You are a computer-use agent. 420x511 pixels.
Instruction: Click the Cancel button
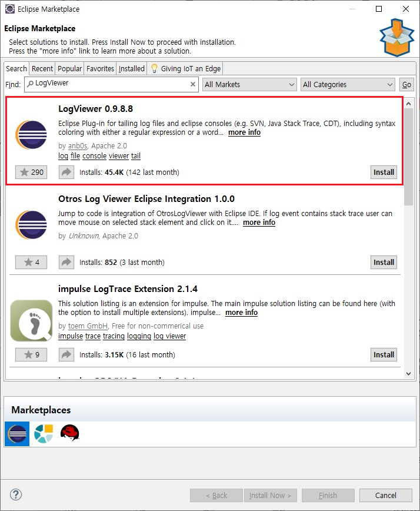[386, 495]
